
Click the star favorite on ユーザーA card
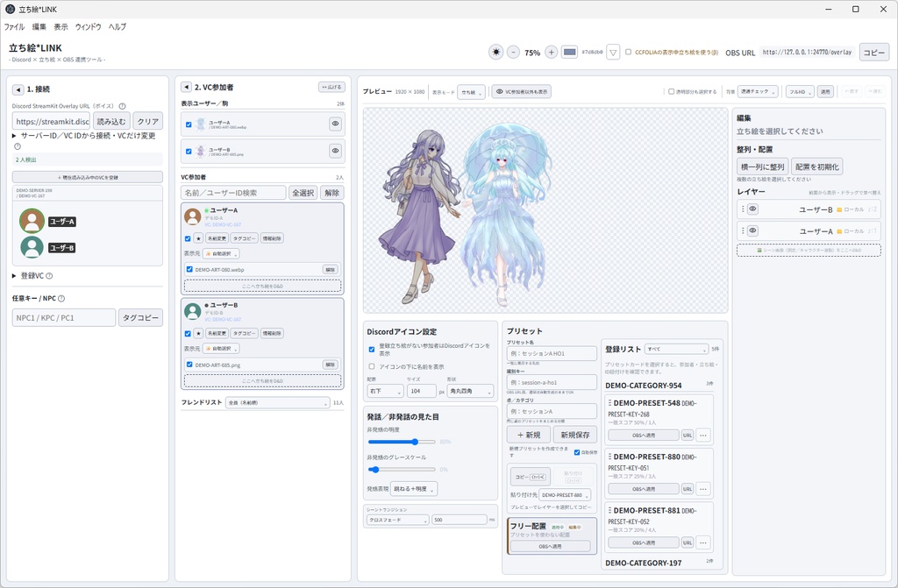[x=198, y=238]
